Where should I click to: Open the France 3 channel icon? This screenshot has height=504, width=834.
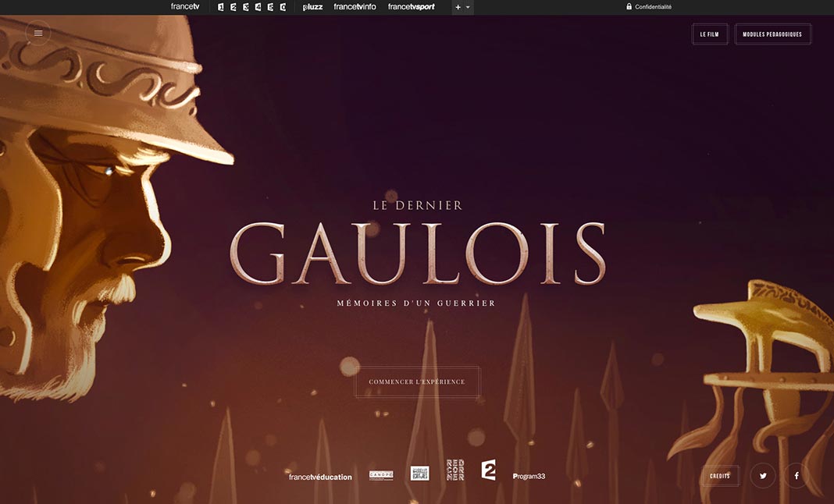[x=246, y=7]
